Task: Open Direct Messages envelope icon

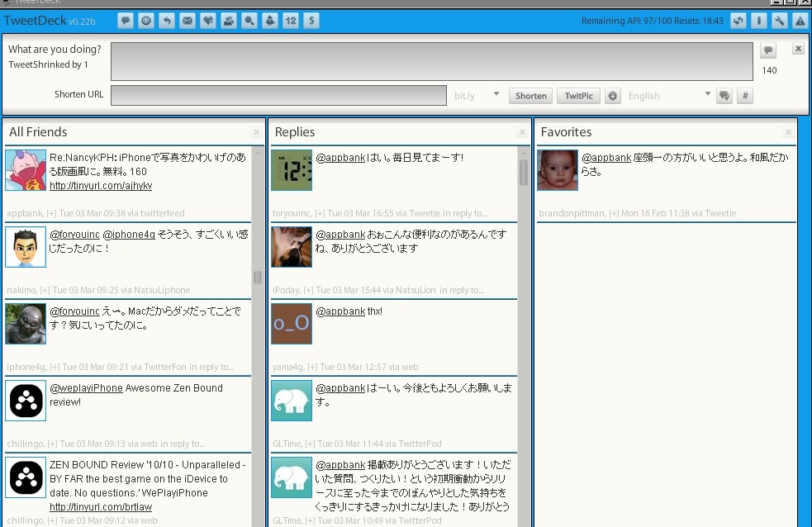Action: pos(188,21)
